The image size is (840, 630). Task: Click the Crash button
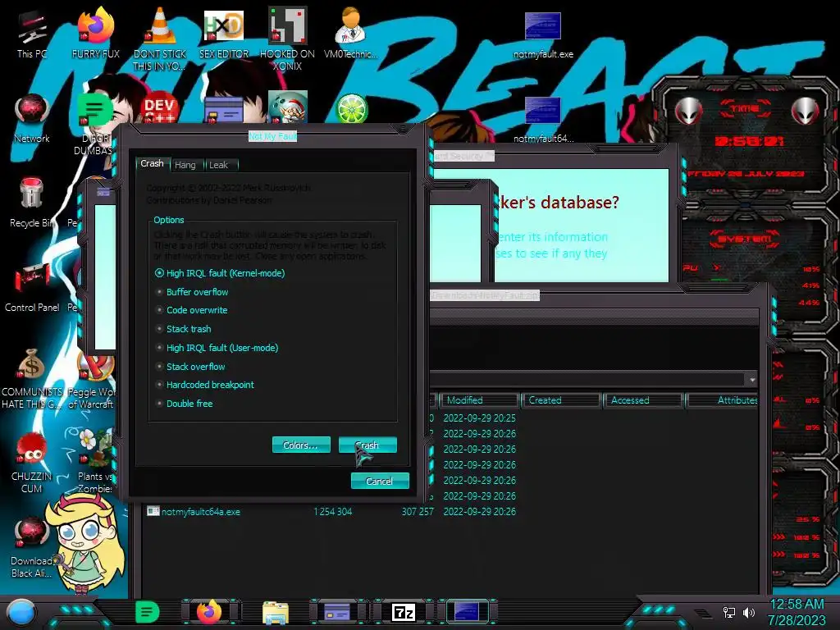click(367, 445)
